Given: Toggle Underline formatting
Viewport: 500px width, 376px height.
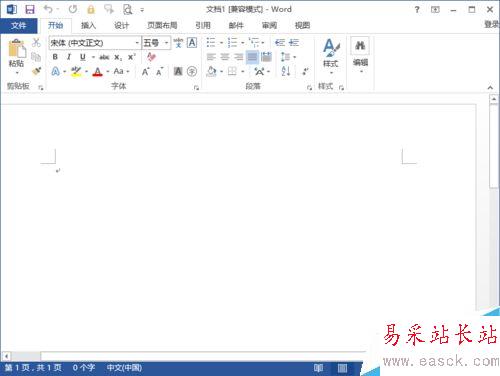Looking at the screenshot, I should pyautogui.click(x=83, y=57).
